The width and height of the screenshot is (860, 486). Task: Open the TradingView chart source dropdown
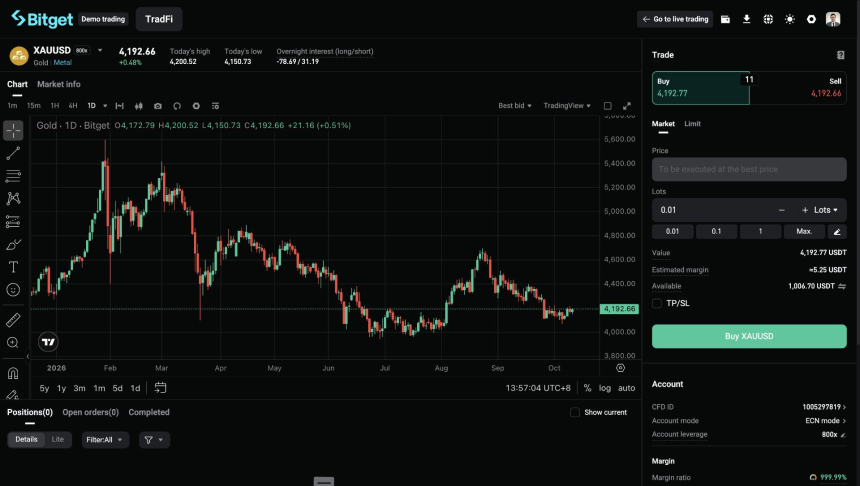(567, 106)
